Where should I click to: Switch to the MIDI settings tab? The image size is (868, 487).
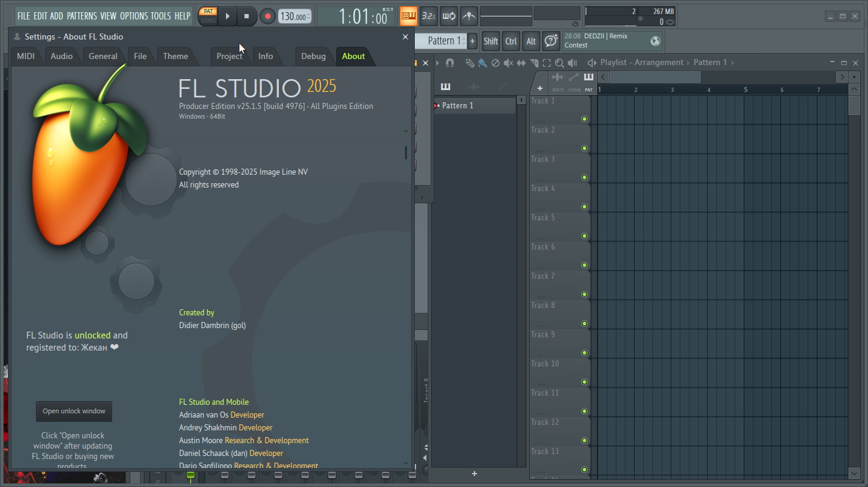26,56
